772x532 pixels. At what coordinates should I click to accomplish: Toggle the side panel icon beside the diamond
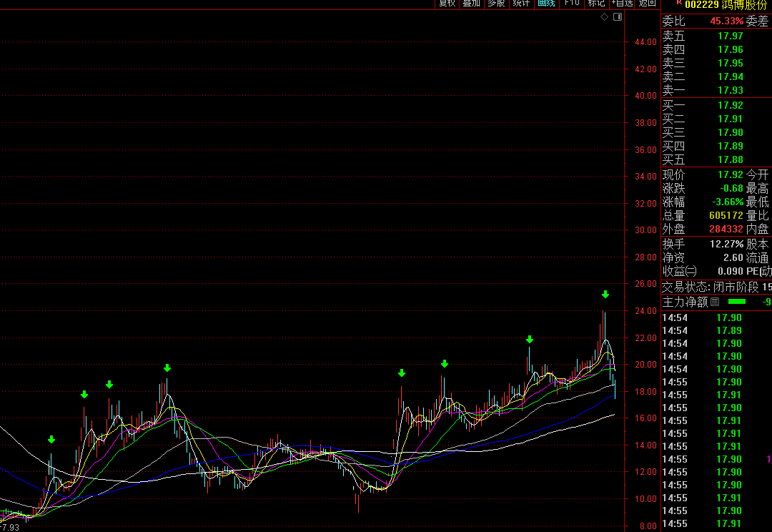(x=618, y=16)
